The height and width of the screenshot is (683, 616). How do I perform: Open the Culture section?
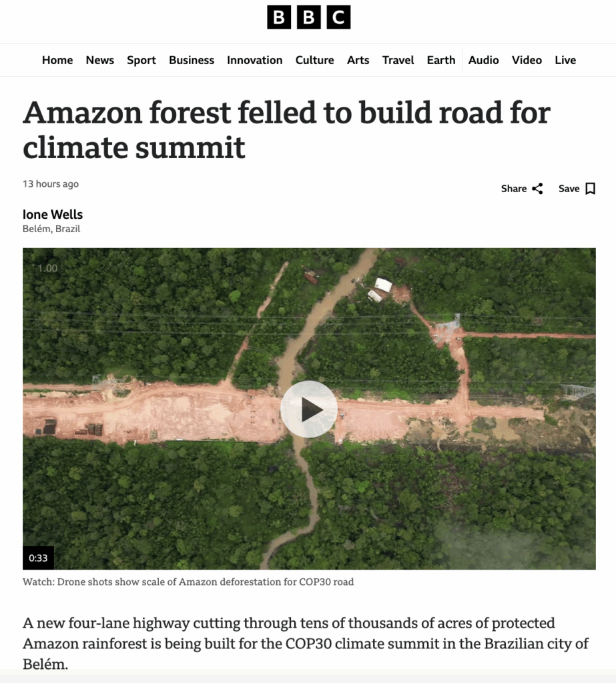314,60
